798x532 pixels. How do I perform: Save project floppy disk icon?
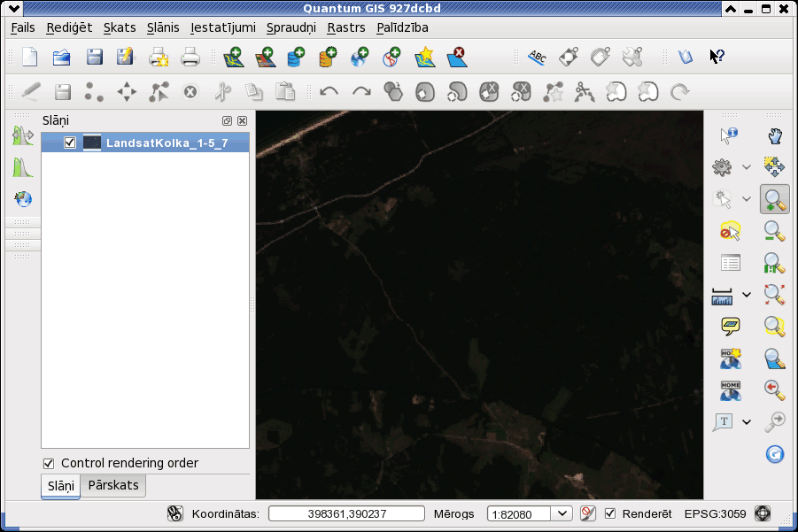click(94, 57)
